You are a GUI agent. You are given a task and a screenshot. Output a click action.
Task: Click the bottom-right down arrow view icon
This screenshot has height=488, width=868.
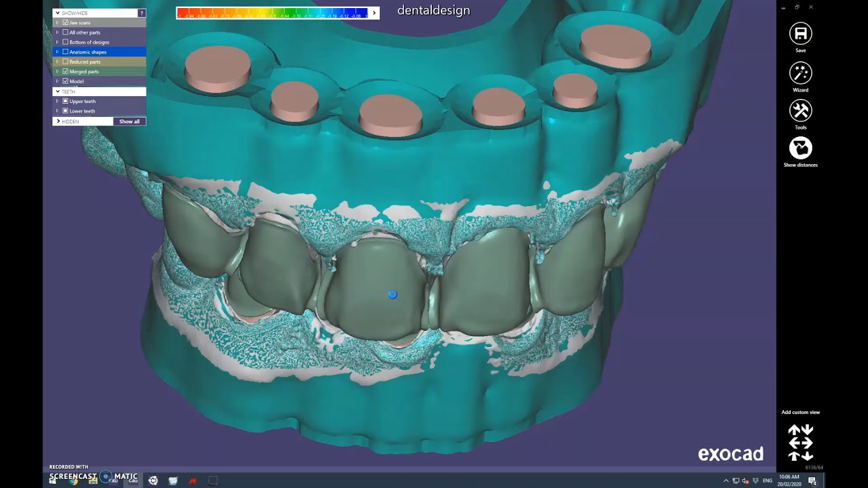click(x=807, y=456)
